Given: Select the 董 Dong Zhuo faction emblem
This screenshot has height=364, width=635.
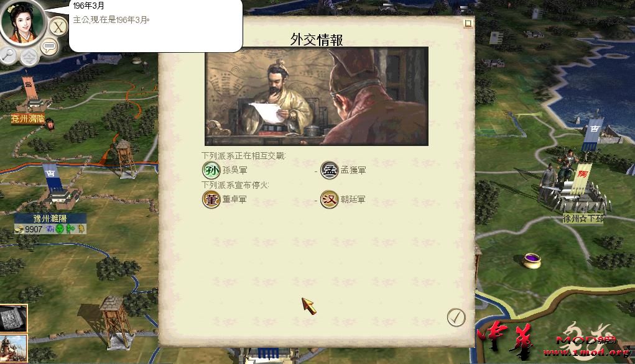Looking at the screenshot, I should click(x=211, y=199).
